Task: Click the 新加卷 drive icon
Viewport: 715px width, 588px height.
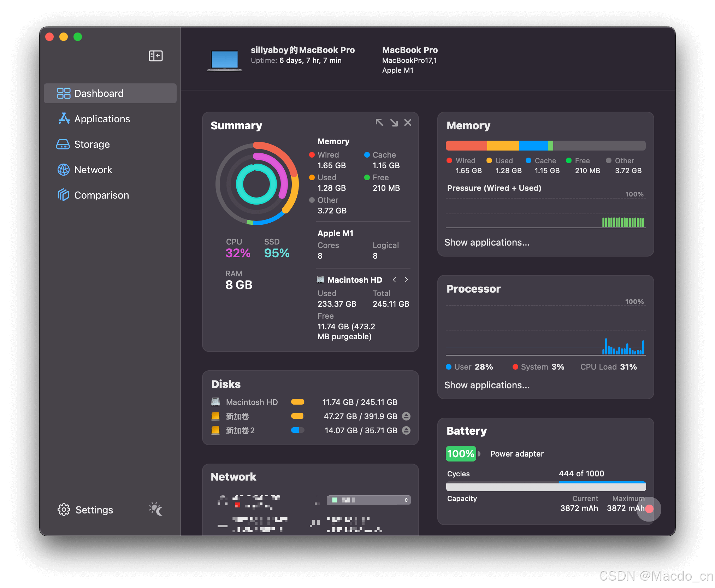Action: [x=215, y=416]
